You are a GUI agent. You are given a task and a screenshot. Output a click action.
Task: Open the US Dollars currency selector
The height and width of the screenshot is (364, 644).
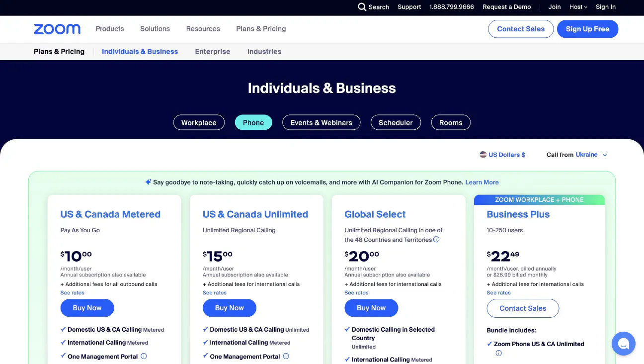pos(502,155)
